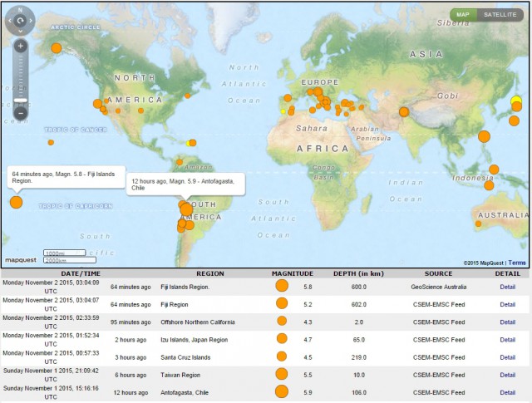This screenshot has width=532, height=403.
Task: Click the DETAIL column header
Action: point(507,273)
